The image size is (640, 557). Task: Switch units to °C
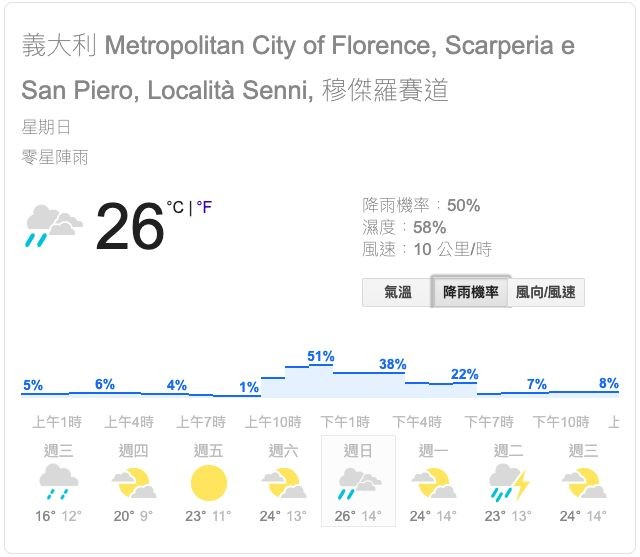coord(176,207)
